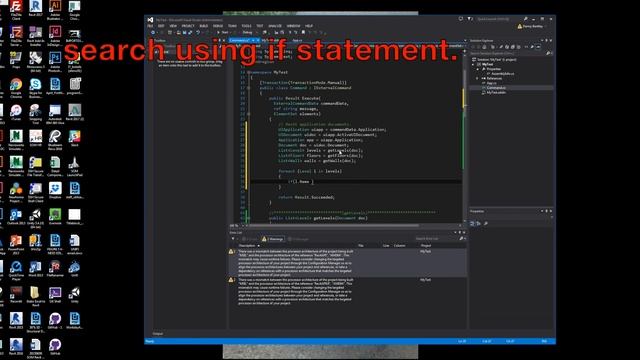Launch Outlook 2013 desktop shortcut
The width and height of the screenshot is (640, 360).
[x=16, y=217]
